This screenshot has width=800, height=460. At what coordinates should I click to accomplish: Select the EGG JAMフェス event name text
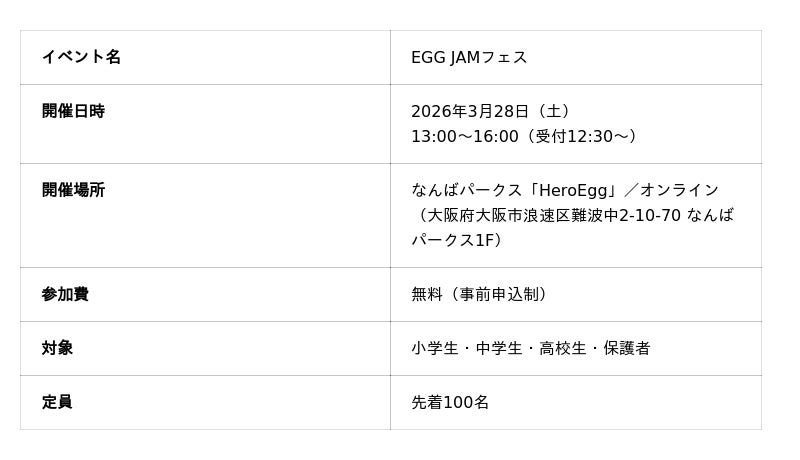click(x=469, y=57)
